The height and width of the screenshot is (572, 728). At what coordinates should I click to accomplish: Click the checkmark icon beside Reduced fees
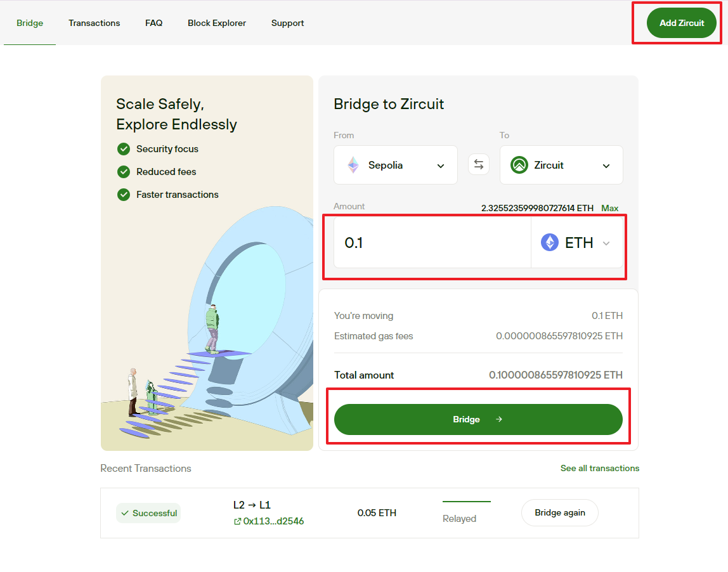[124, 172]
